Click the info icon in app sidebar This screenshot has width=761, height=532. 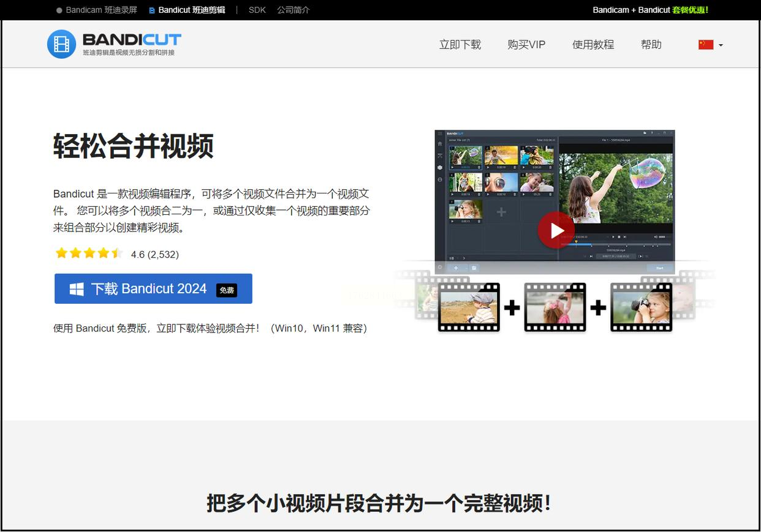(440, 179)
